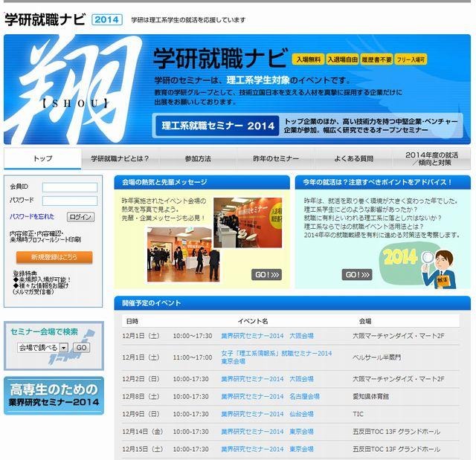Click the 会場の熱気と先輩メッセージ panel header
Image resolution: width=476 pixels, height=460 pixels.
(x=202, y=182)
